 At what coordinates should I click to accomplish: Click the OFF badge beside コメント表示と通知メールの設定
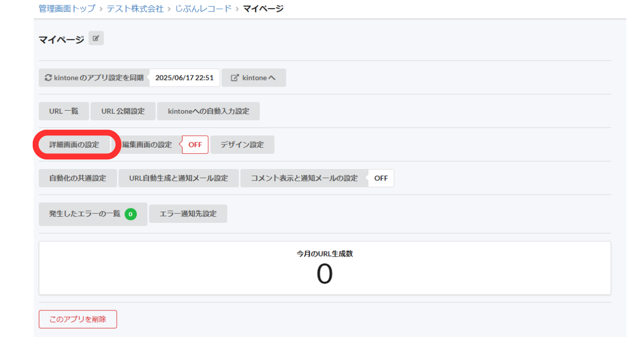point(381,178)
